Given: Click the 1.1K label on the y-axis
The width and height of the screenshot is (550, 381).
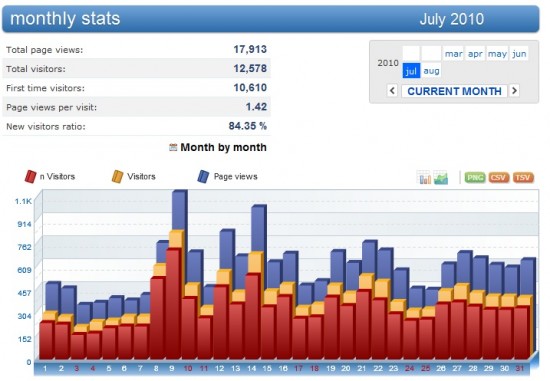Looking at the screenshot, I should tap(24, 201).
